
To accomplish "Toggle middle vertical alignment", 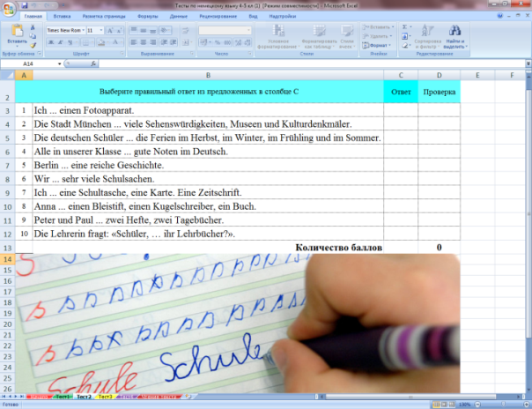I will (x=144, y=31).
